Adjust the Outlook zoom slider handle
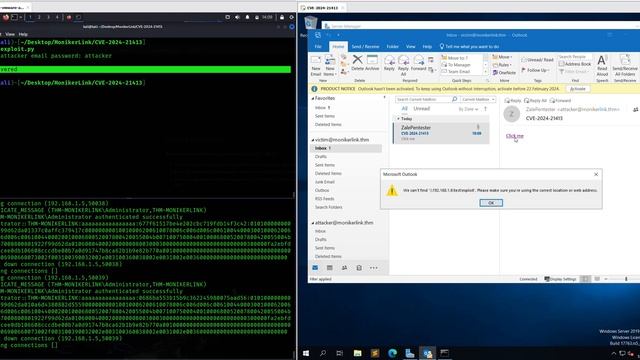The image size is (640, 360). point(626,279)
